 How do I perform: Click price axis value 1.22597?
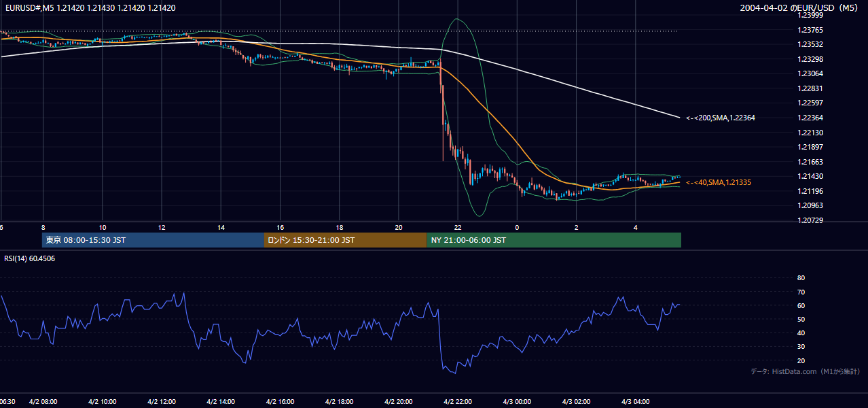click(x=810, y=103)
